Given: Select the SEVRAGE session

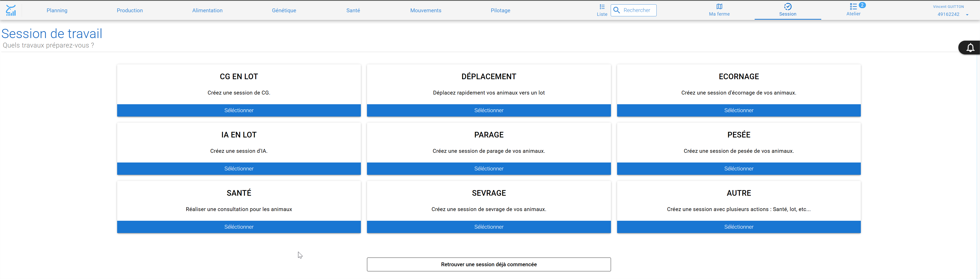Looking at the screenshot, I should 489,227.
